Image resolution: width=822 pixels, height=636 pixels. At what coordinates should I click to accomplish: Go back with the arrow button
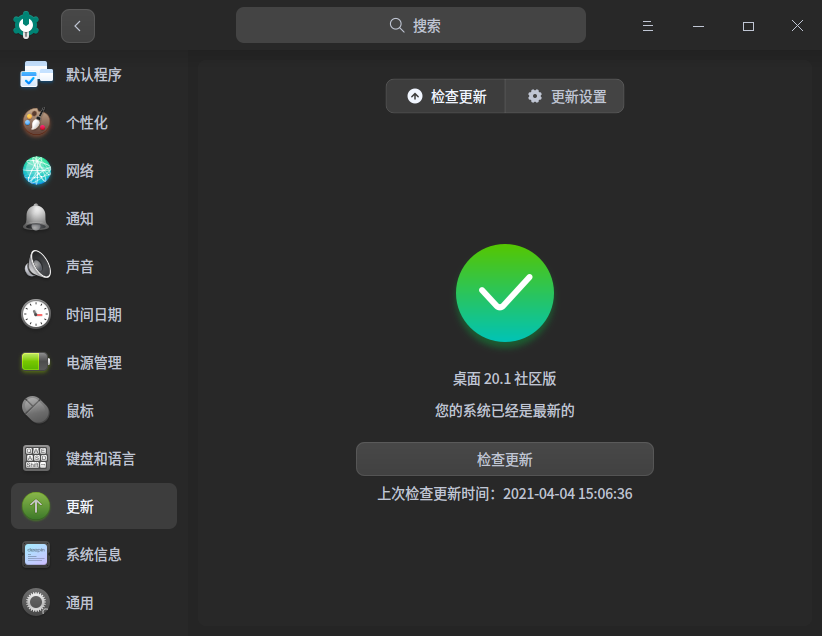coord(78,26)
